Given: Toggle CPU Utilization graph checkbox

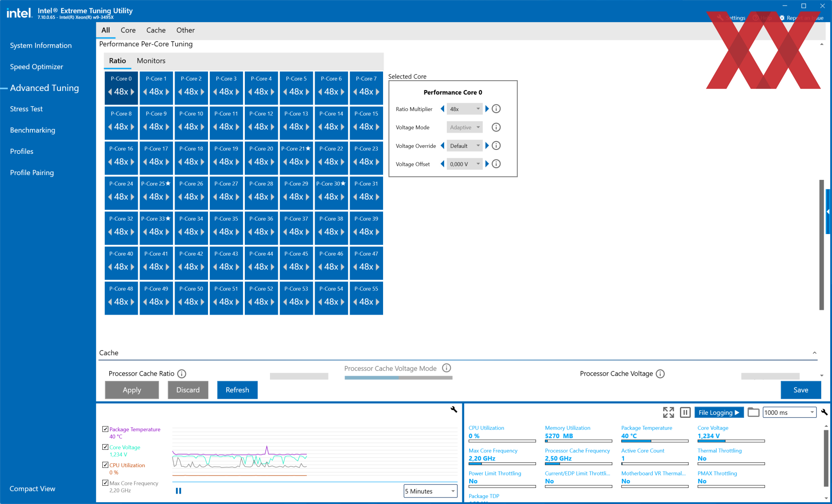Looking at the screenshot, I should [x=105, y=465].
